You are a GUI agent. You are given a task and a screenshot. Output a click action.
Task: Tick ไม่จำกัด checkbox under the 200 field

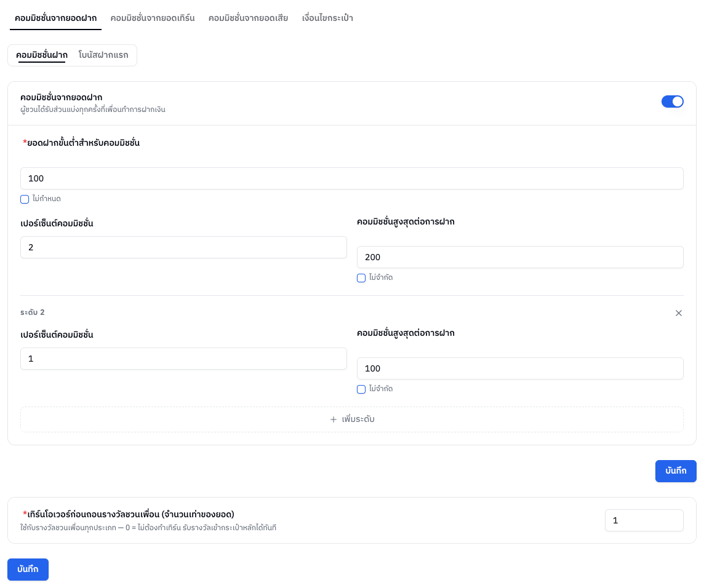361,278
